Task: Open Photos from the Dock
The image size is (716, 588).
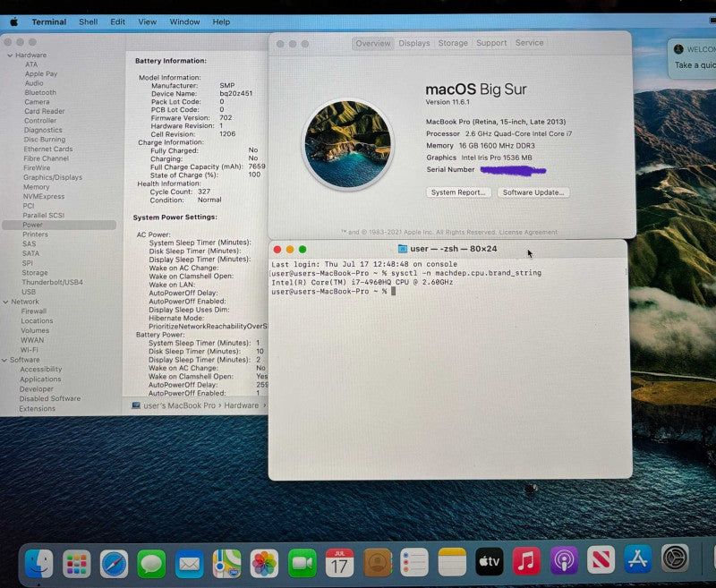Action: [264, 563]
